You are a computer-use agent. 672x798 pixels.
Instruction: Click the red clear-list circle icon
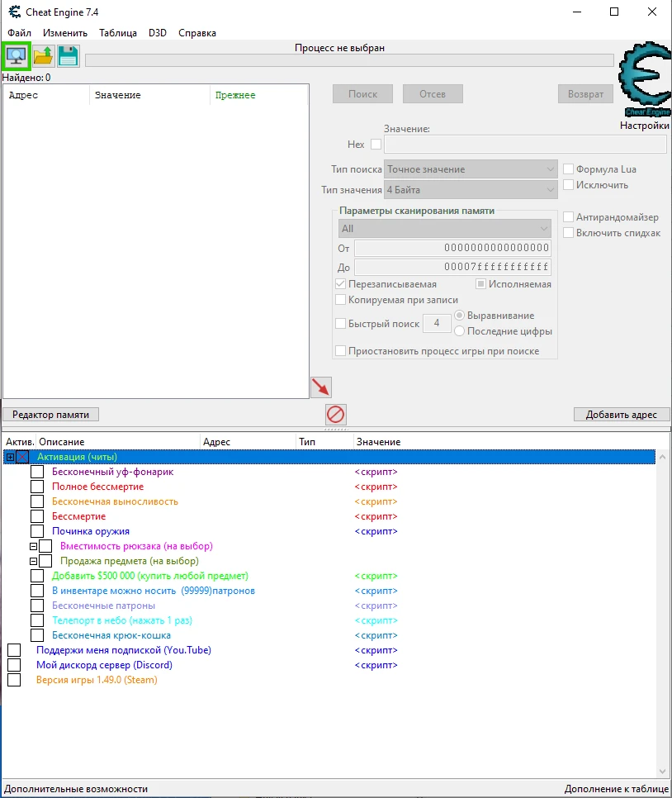(336, 414)
